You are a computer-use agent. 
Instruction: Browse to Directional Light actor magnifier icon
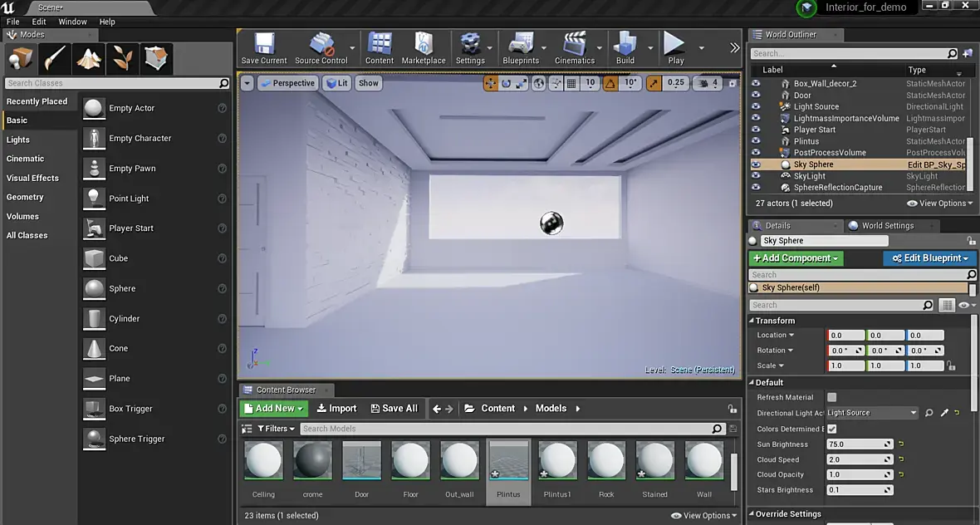tap(929, 413)
